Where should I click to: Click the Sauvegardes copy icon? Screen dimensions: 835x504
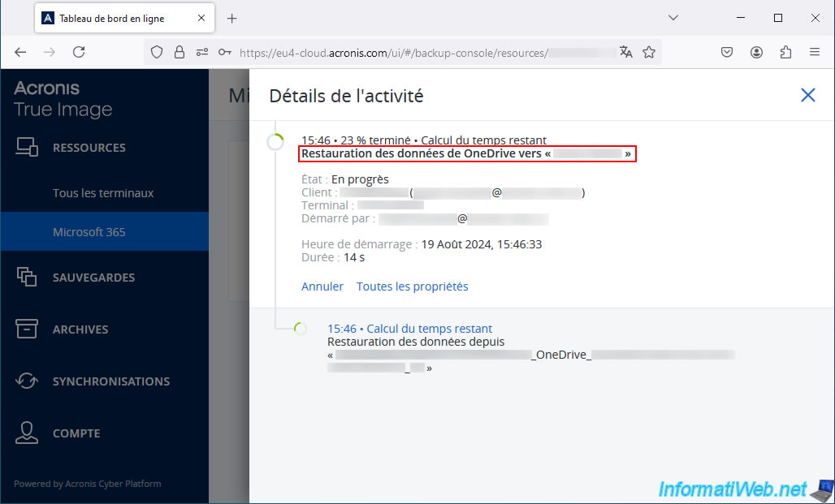27,277
